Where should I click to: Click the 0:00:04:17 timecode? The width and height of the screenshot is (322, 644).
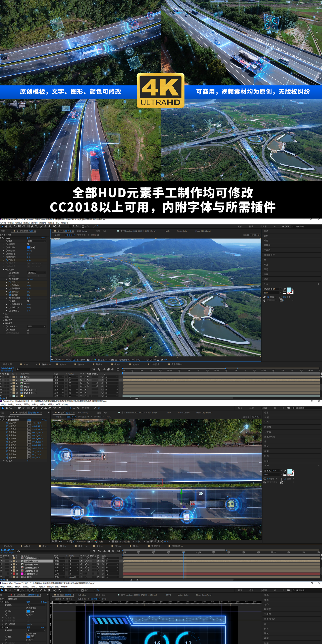[7, 369]
